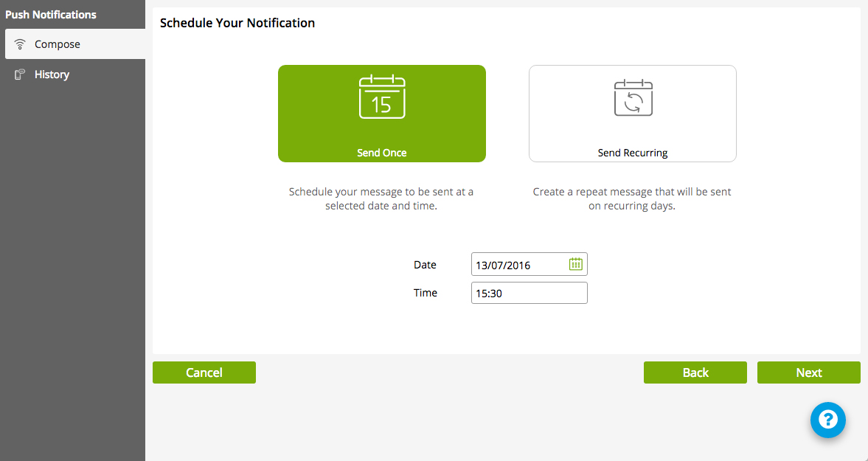868x461 pixels.
Task: Focus the Date field showing 13/07/2016
Action: [x=518, y=265]
